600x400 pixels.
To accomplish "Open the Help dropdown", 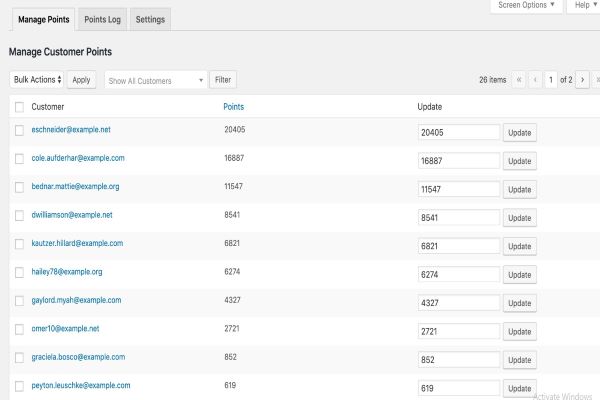I will pos(584,5).
